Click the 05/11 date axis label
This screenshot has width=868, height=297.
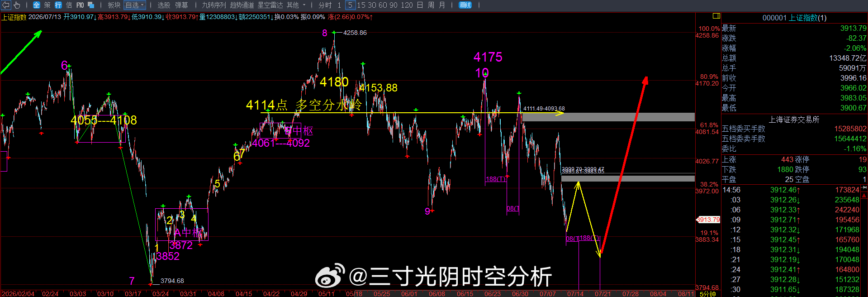[326, 294]
